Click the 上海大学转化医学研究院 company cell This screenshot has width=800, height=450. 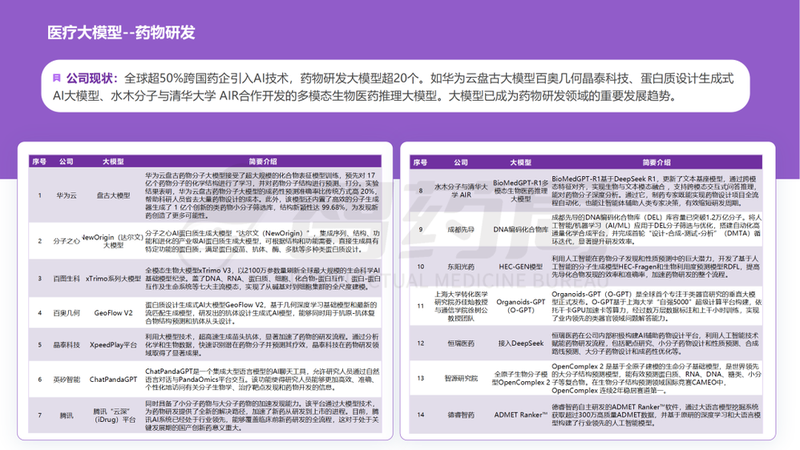(x=461, y=306)
